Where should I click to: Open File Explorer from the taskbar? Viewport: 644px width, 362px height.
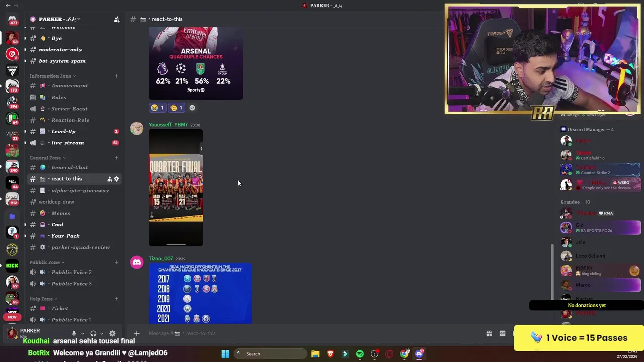click(315, 354)
